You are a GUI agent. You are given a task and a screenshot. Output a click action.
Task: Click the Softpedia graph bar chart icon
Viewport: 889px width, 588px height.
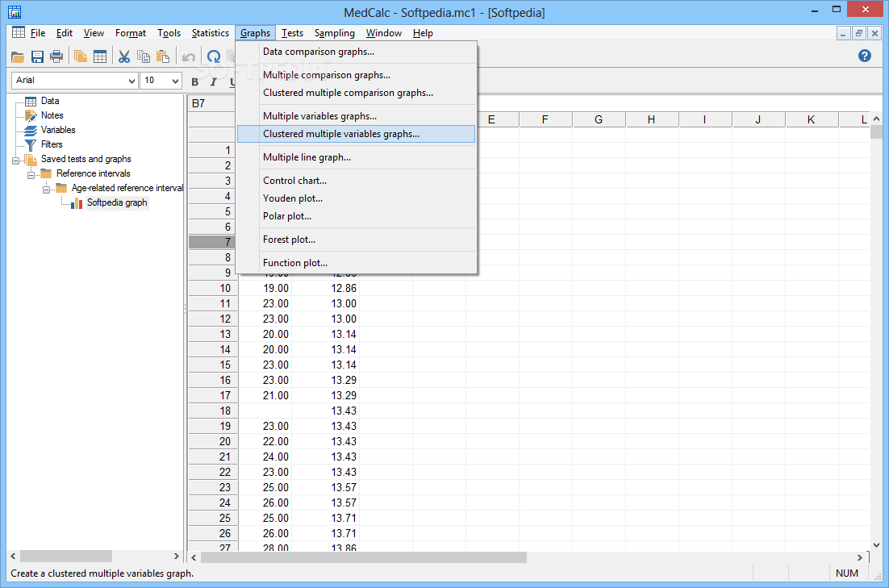(x=77, y=203)
